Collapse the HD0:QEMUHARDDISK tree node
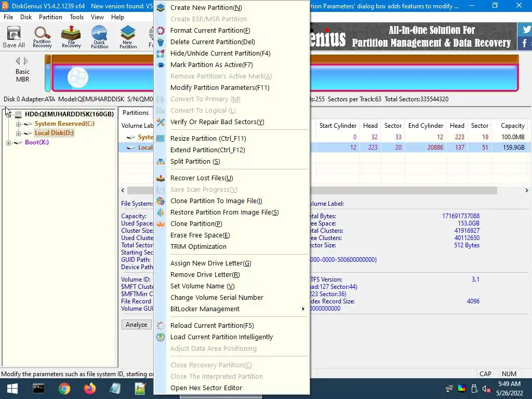 click(x=8, y=115)
